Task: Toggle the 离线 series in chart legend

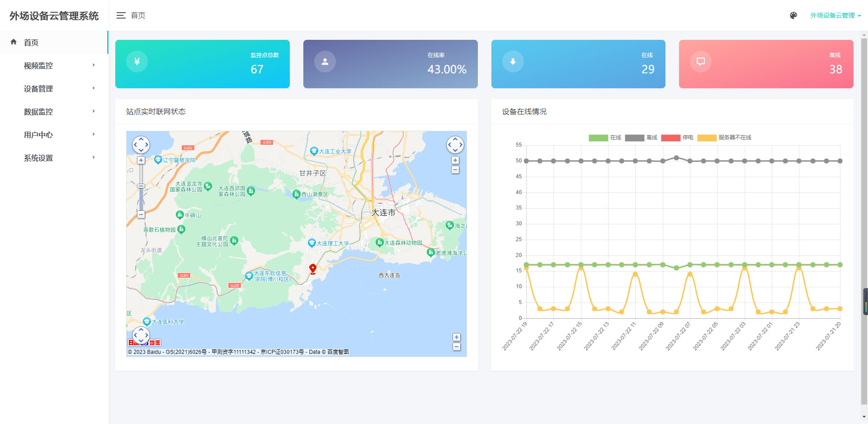Action: point(641,138)
